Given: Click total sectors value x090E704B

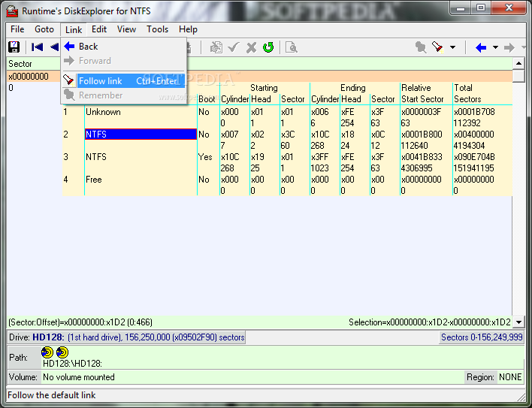Looking at the screenshot, I should pos(474,157).
